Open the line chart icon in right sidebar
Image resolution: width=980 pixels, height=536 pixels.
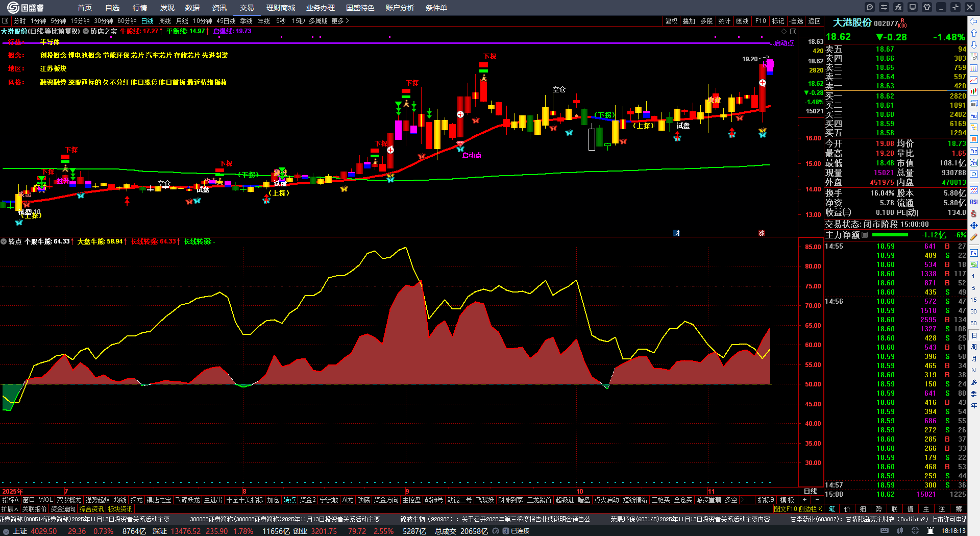pyautogui.click(x=974, y=80)
